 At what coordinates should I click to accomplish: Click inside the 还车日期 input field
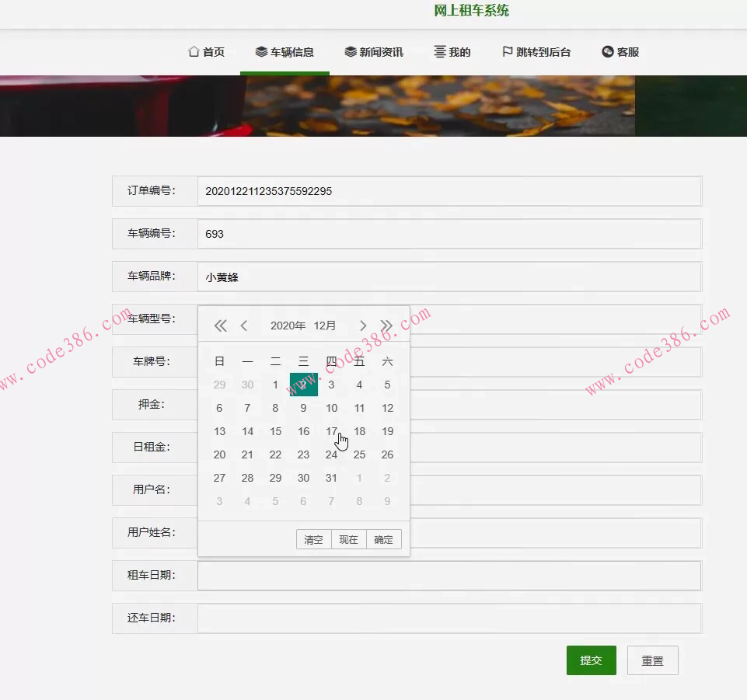449,618
